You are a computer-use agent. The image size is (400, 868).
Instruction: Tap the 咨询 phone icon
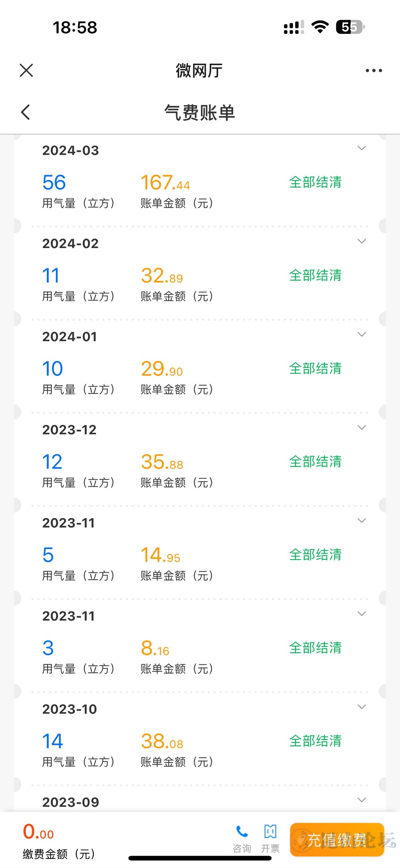(242, 832)
